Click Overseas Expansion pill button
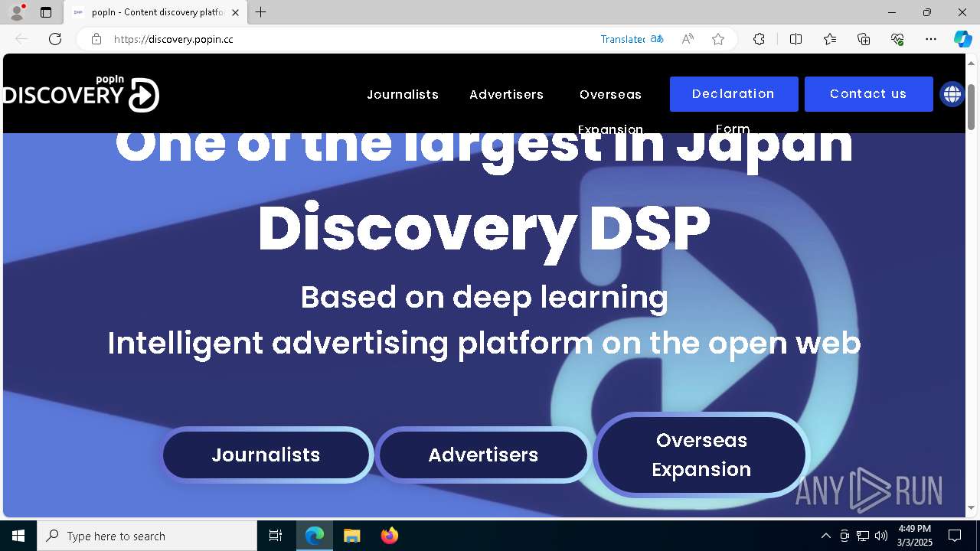980x551 pixels. 701,455
